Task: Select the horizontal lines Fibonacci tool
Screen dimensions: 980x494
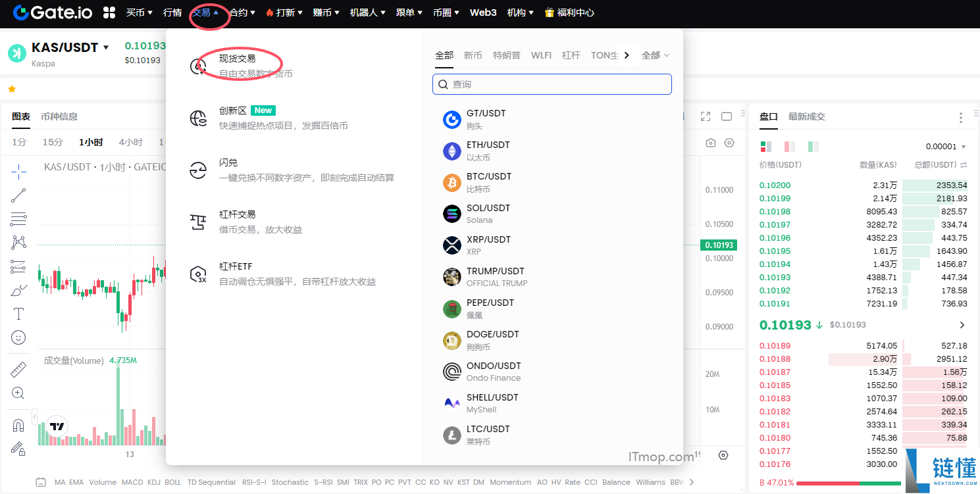Action: pos(18,219)
